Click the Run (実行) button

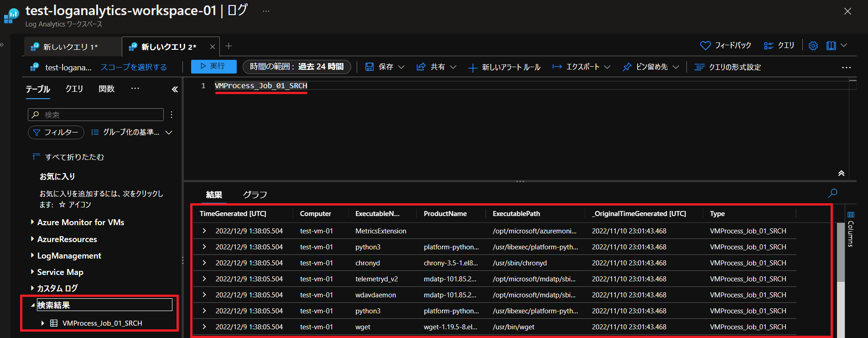pyautogui.click(x=213, y=67)
